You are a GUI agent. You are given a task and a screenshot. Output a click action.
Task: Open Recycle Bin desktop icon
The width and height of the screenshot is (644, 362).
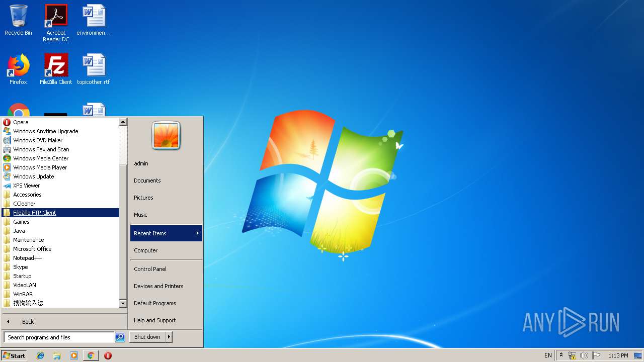coord(18,20)
